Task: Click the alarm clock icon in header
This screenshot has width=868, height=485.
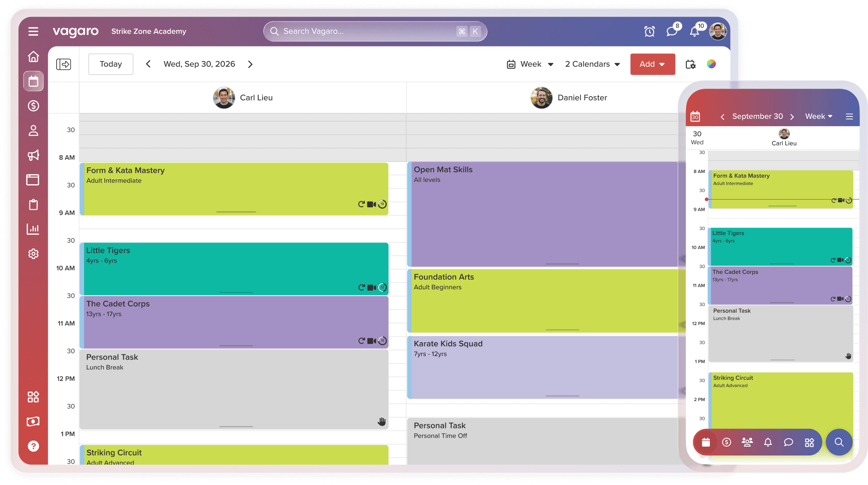Action: 650,32
